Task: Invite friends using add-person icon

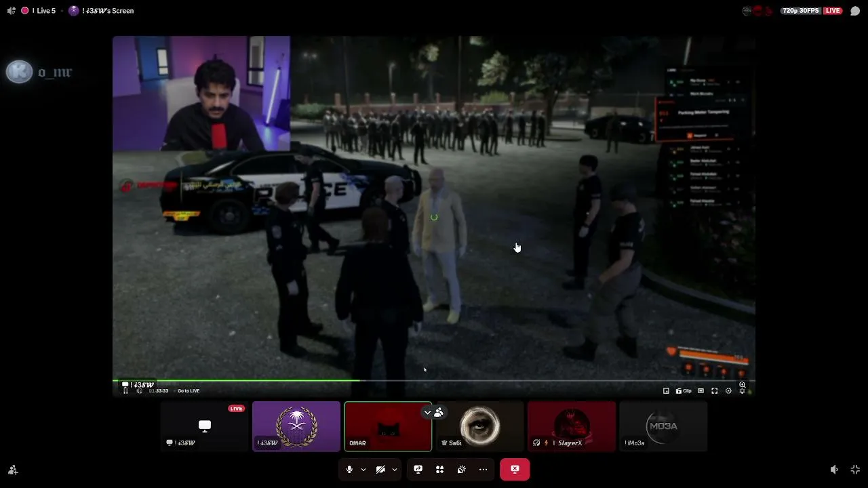Action: 13,470
